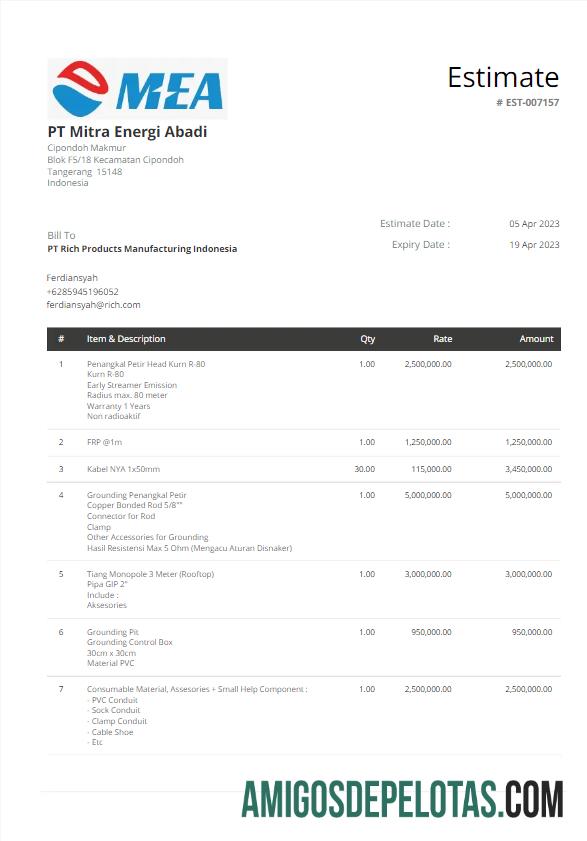Select the Penangkal Petir Head Kurn R-80 item
587x841 pixels.
146,364
